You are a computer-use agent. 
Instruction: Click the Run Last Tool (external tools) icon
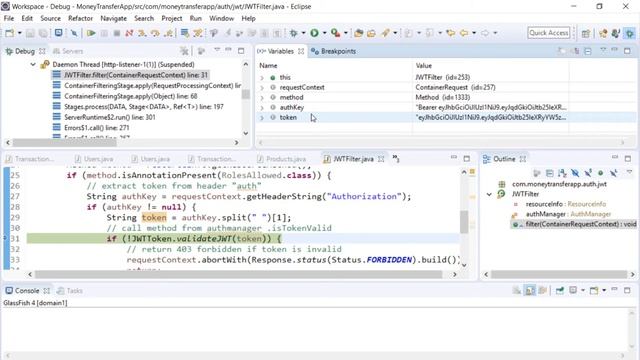tap(336, 33)
